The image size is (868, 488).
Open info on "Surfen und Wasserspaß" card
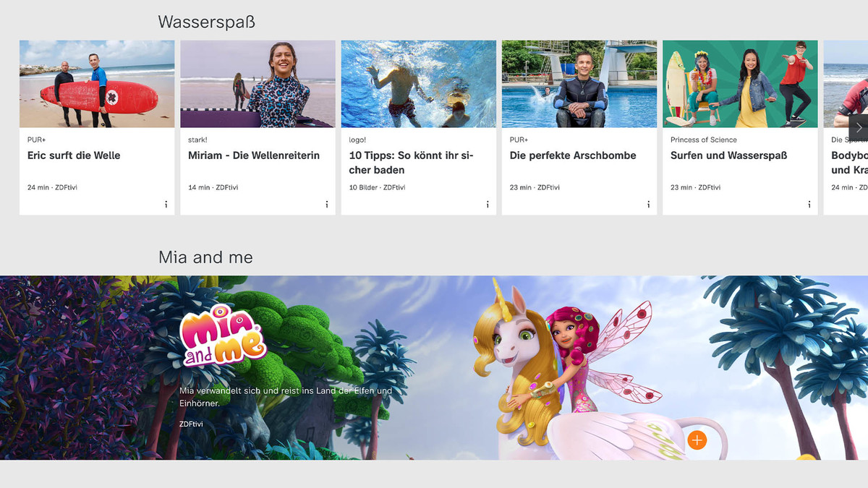point(809,205)
